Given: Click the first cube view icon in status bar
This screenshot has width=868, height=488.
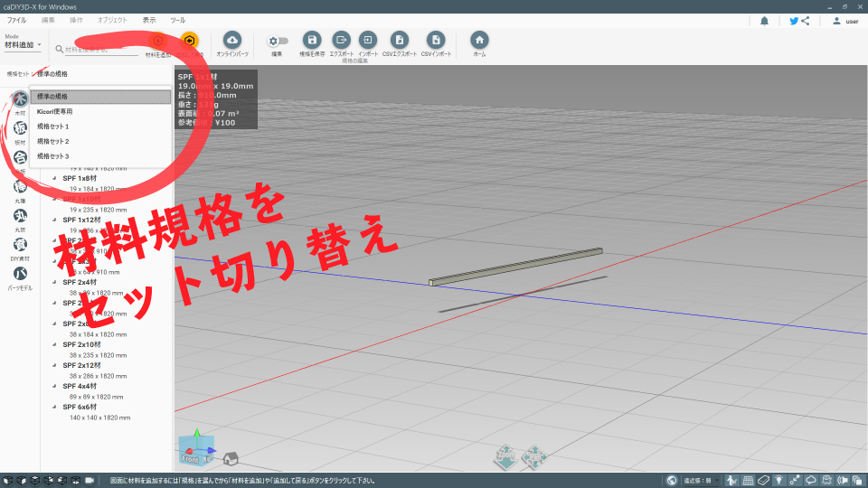Looking at the screenshot, I should [x=8, y=480].
